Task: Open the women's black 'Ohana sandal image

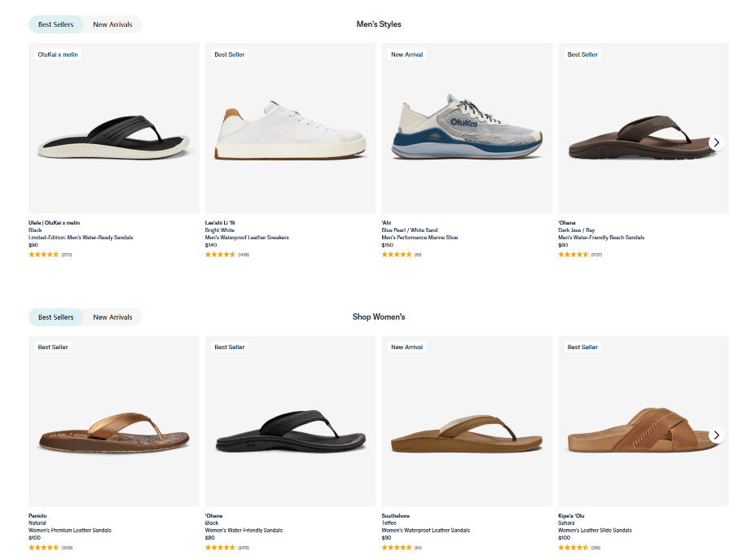Action: click(290, 421)
